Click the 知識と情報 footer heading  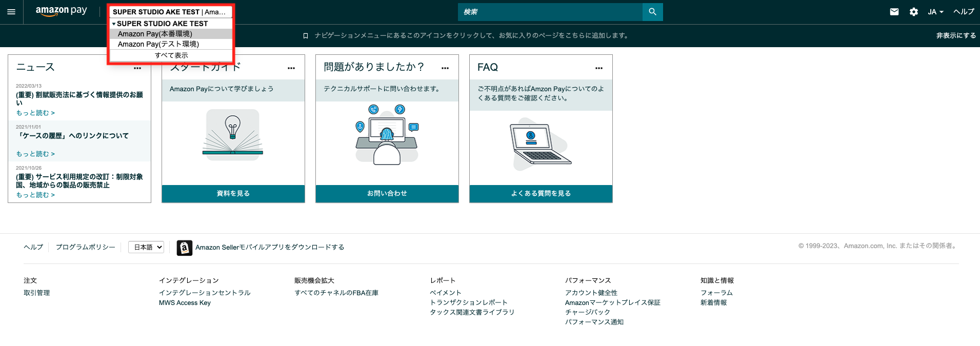click(x=717, y=280)
